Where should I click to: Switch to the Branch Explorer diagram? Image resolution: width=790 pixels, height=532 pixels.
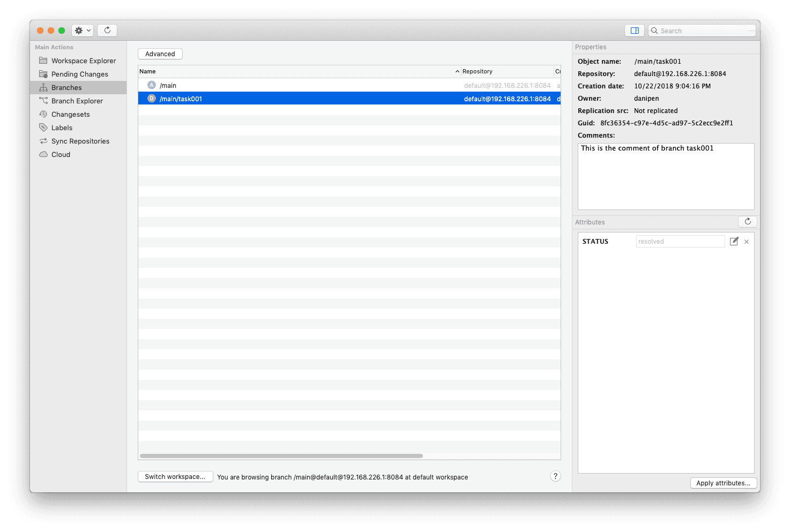[77, 101]
